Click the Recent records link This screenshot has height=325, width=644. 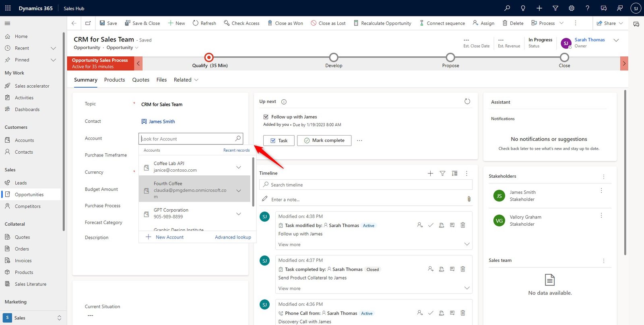(237, 150)
